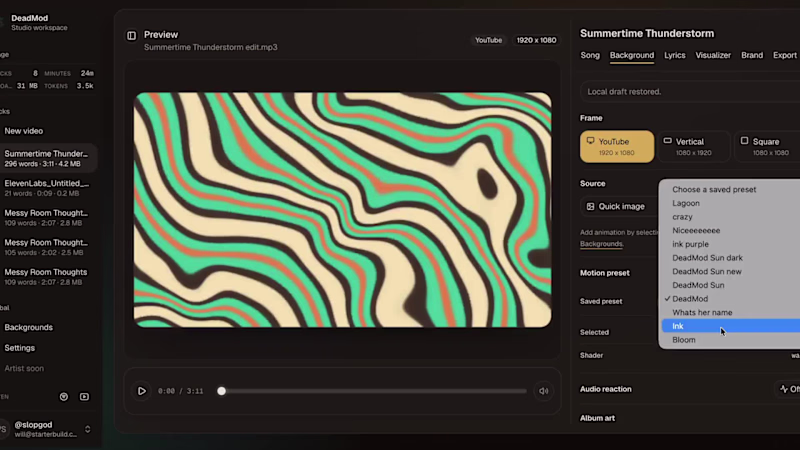The height and width of the screenshot is (450, 800).
Task: Click the playback progress slider handle
Action: [x=221, y=391]
